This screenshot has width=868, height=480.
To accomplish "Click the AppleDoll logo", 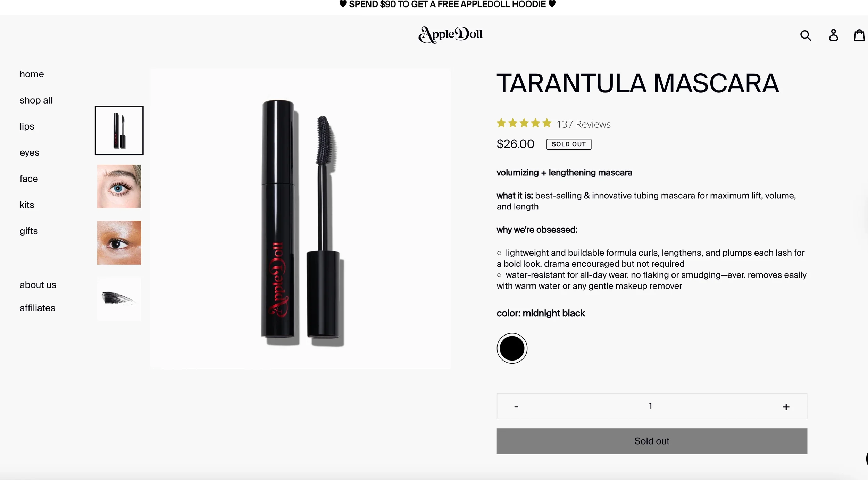I will [x=450, y=35].
